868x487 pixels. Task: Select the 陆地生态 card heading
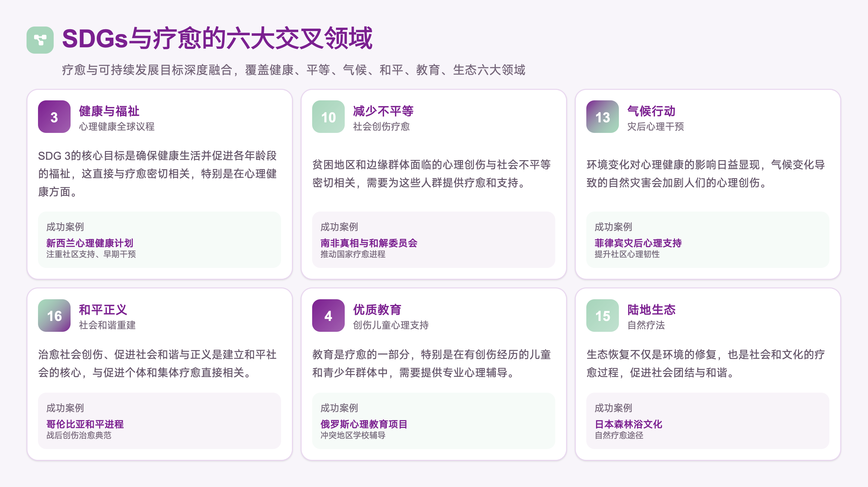click(x=651, y=309)
